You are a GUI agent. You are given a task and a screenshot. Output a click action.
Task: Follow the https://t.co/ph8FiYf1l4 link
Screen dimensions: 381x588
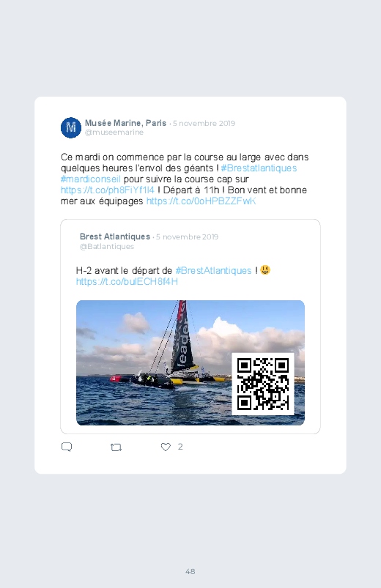(108, 190)
